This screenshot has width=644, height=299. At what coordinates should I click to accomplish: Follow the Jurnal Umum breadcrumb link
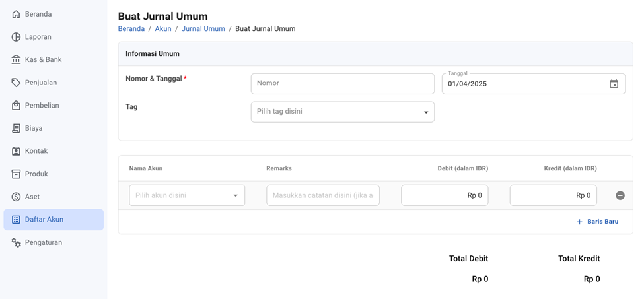coord(203,29)
